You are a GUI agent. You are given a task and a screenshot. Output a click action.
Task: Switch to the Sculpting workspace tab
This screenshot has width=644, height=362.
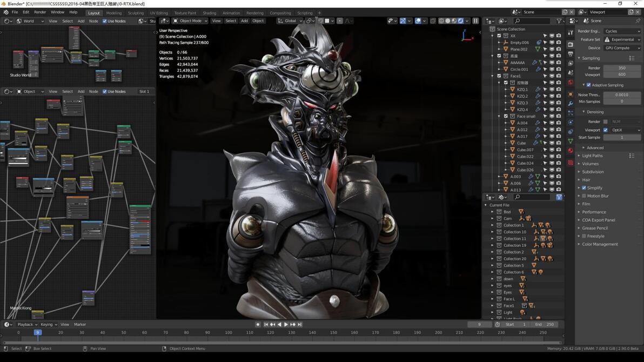136,13
